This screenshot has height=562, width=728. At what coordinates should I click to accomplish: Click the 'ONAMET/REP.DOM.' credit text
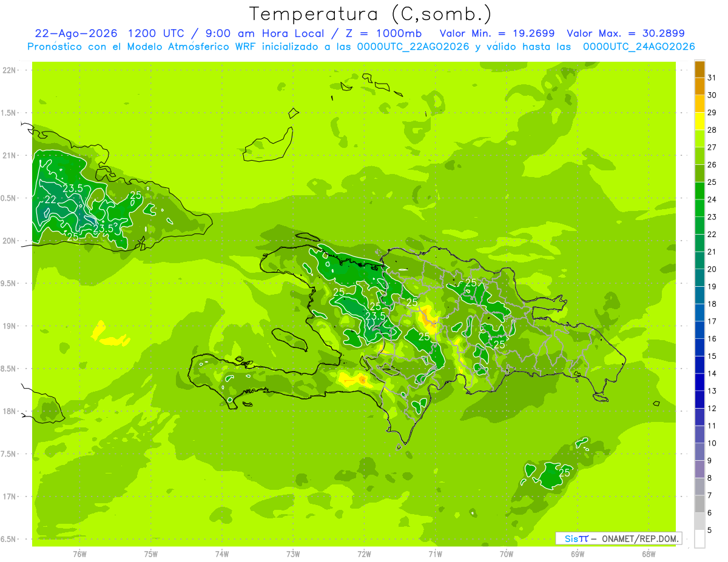639,538
